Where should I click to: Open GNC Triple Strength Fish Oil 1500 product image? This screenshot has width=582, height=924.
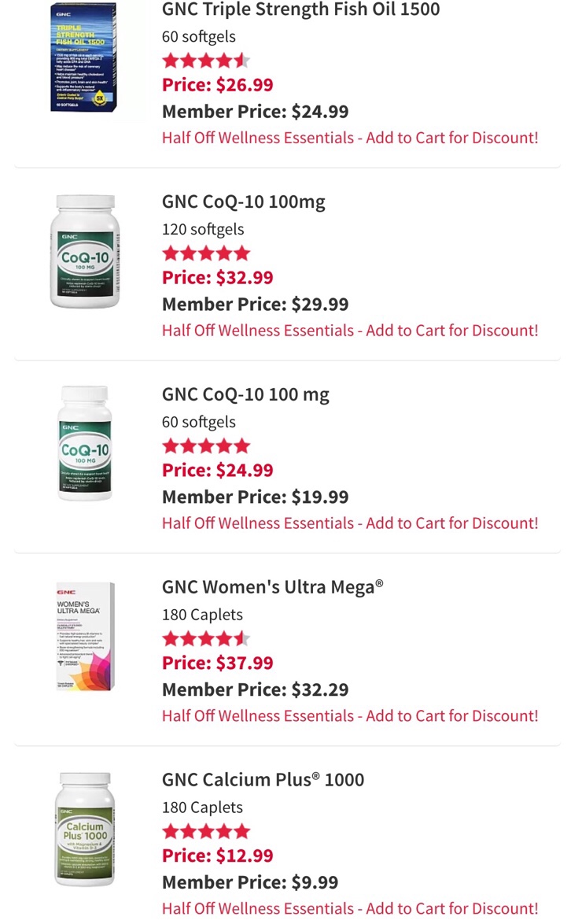83,57
